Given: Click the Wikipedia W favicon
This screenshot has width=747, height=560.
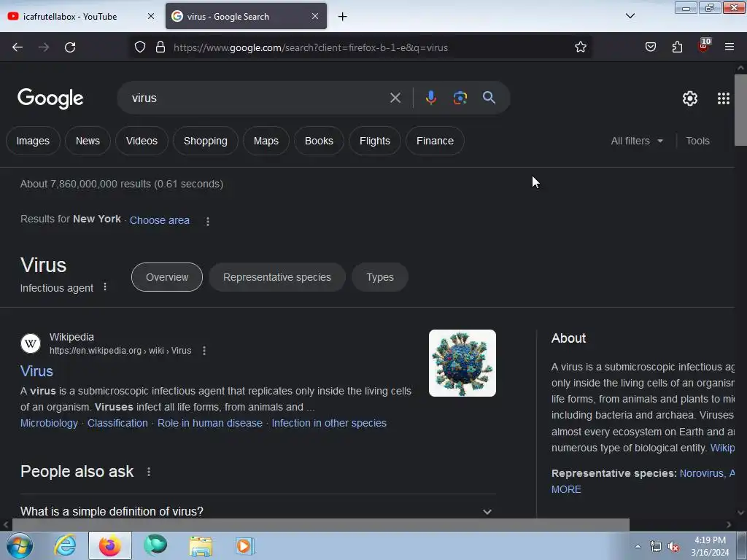Looking at the screenshot, I should click(x=31, y=343).
